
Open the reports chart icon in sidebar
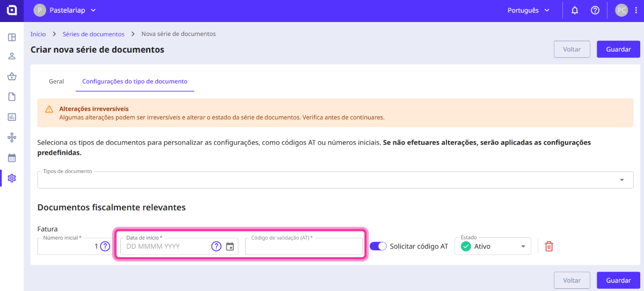12,117
